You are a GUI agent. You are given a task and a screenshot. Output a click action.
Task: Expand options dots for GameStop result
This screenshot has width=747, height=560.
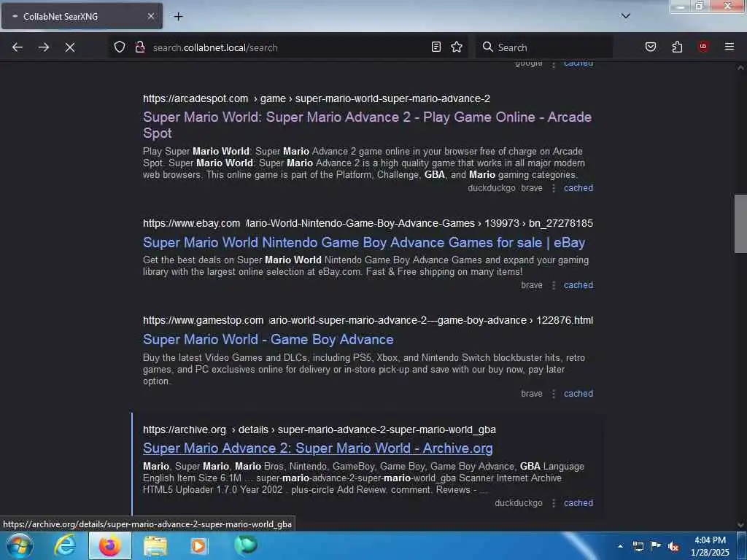pos(554,394)
